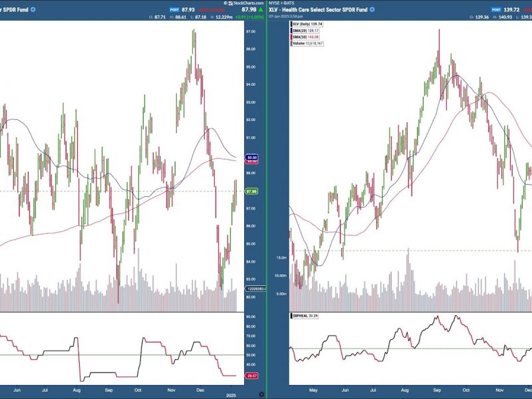
Task: Select the Volume 12,618,167 legend entry
Action: point(307,43)
